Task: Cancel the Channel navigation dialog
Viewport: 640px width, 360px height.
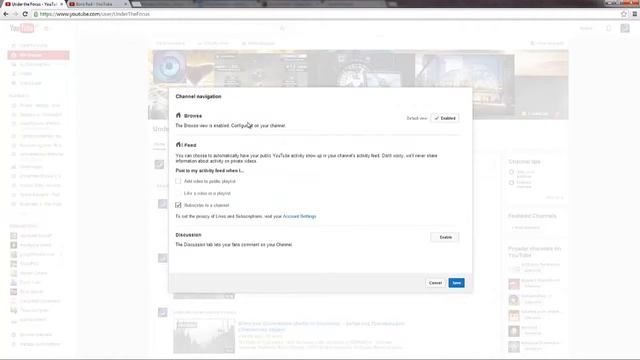Action: 435,283
